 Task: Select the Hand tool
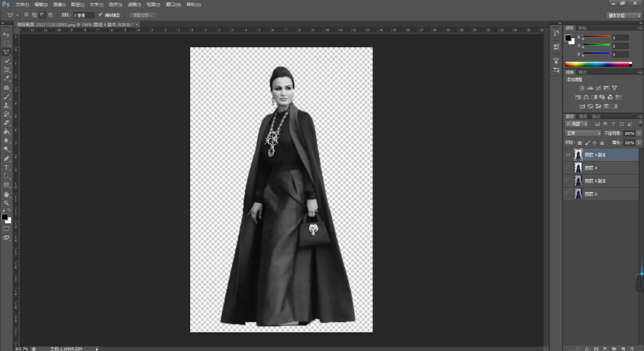(x=7, y=194)
